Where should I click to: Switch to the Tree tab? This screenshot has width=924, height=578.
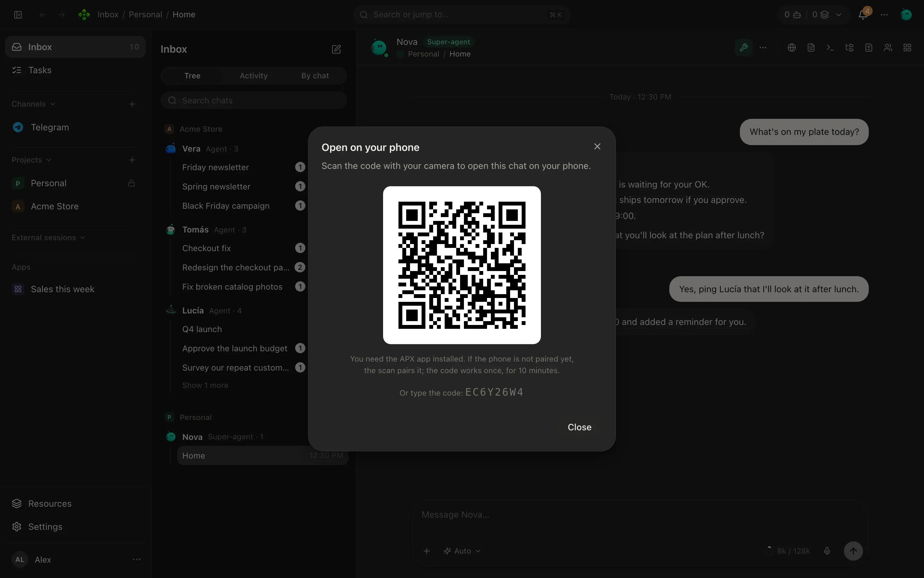tap(192, 76)
